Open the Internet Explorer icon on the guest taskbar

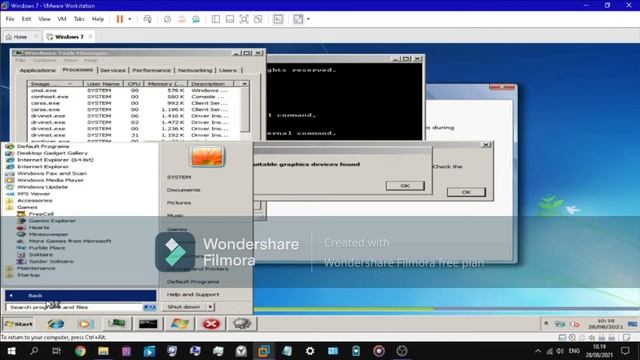tap(56, 324)
